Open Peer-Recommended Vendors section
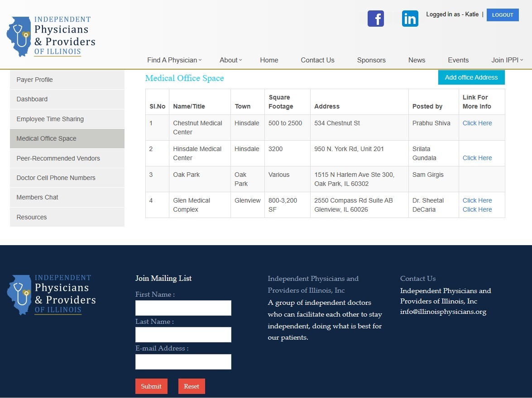532x398 pixels. (x=67, y=158)
